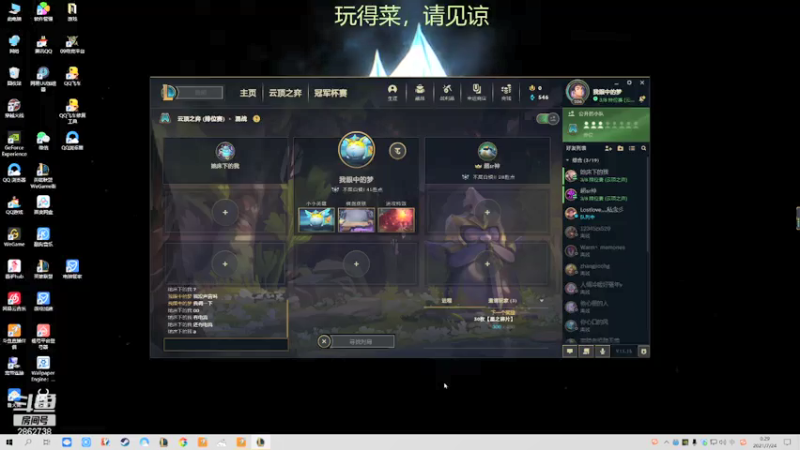
Task: Click the notification bell near profile
Action: coord(642,99)
